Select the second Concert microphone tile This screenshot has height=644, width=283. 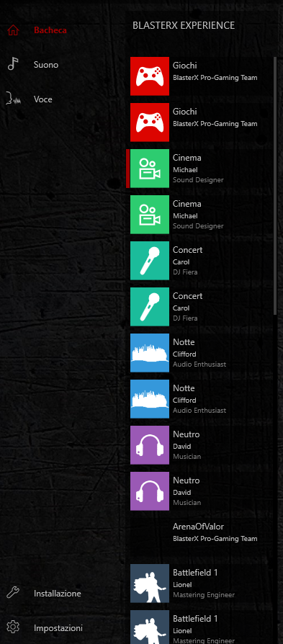pos(150,306)
